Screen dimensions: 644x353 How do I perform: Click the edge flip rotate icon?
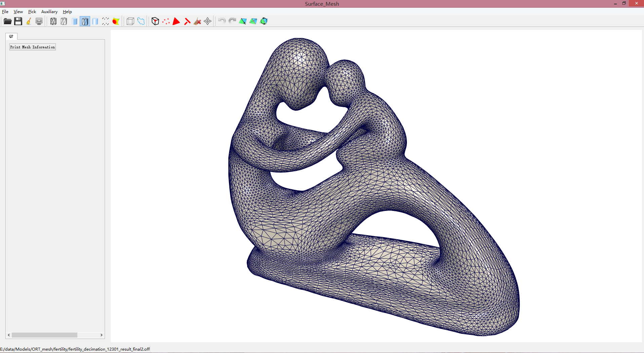pos(264,21)
